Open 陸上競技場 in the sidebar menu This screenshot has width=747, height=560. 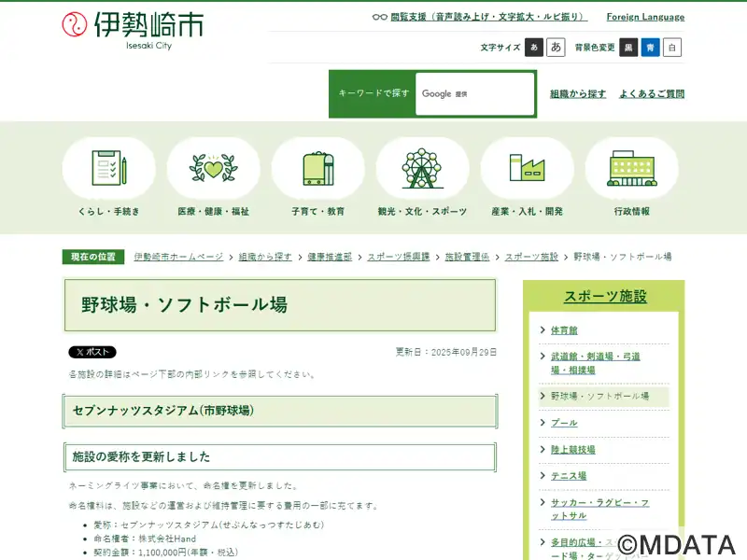[x=573, y=449]
